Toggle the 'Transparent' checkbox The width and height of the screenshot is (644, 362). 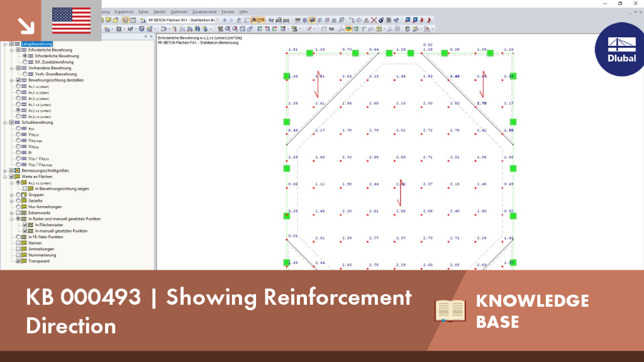[18, 261]
